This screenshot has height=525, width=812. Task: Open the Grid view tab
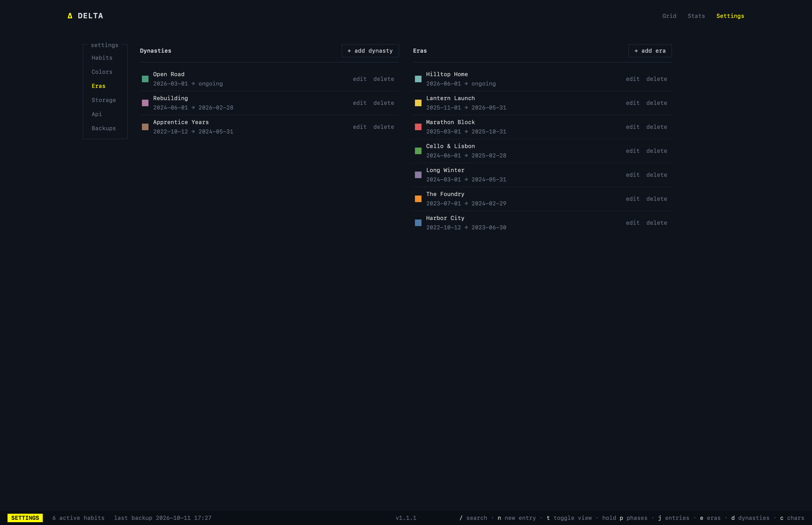point(669,16)
